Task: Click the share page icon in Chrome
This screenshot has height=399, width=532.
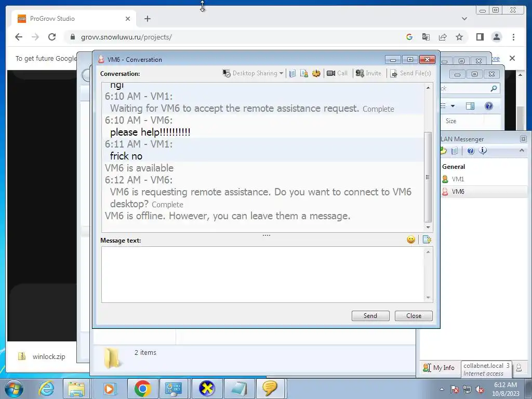Action: [443, 37]
